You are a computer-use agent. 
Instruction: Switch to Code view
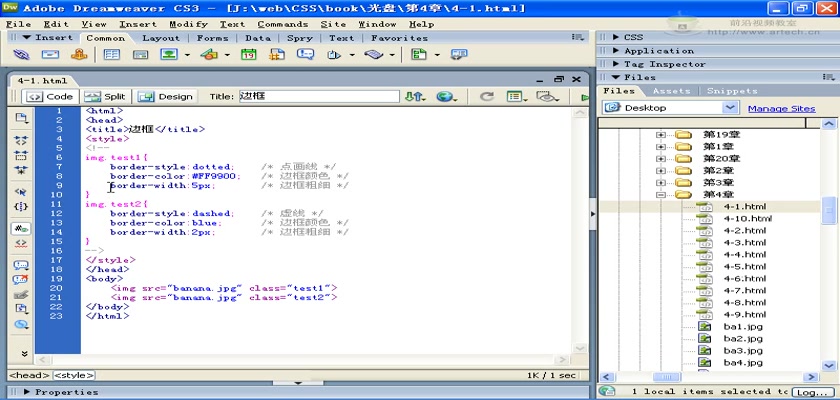50,97
